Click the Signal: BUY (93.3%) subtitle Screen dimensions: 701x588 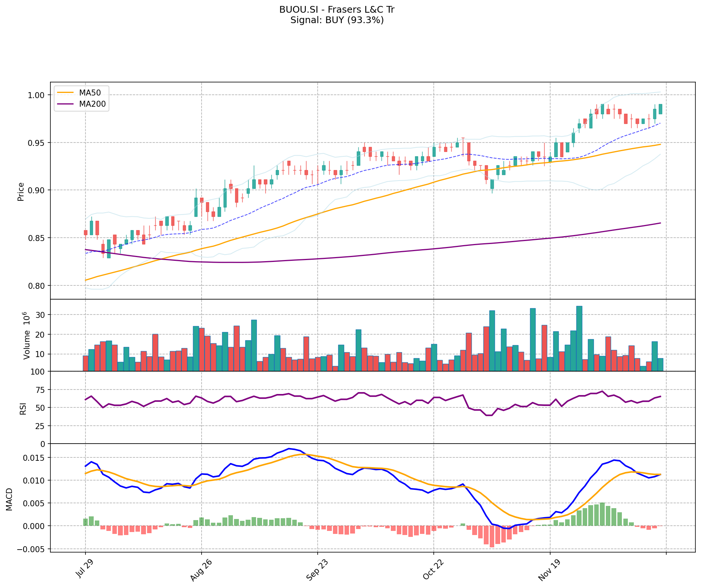[337, 20]
